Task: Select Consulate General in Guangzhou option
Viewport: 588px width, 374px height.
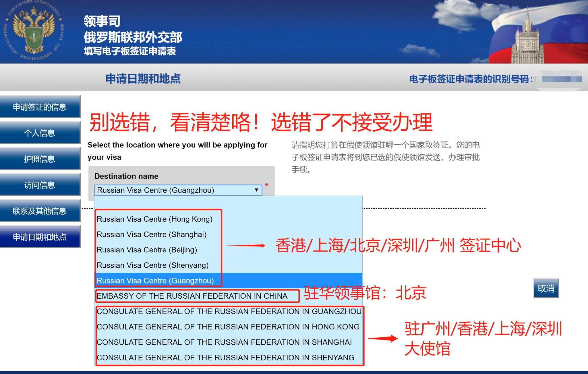Action: point(229,311)
